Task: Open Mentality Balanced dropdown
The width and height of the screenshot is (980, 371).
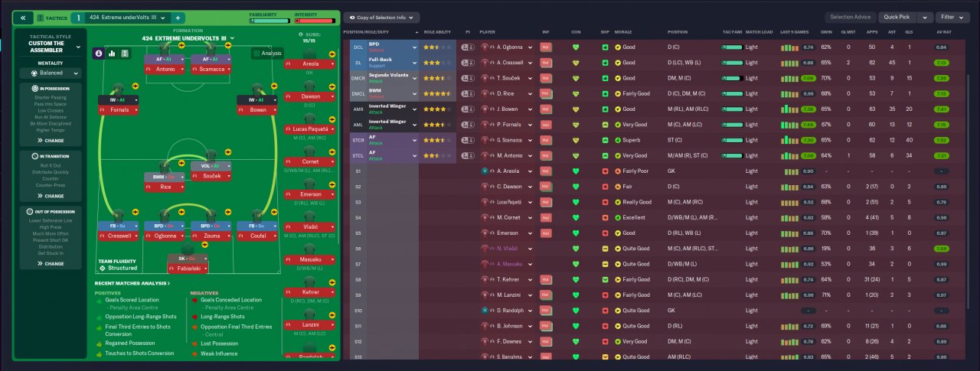Action: click(51, 73)
